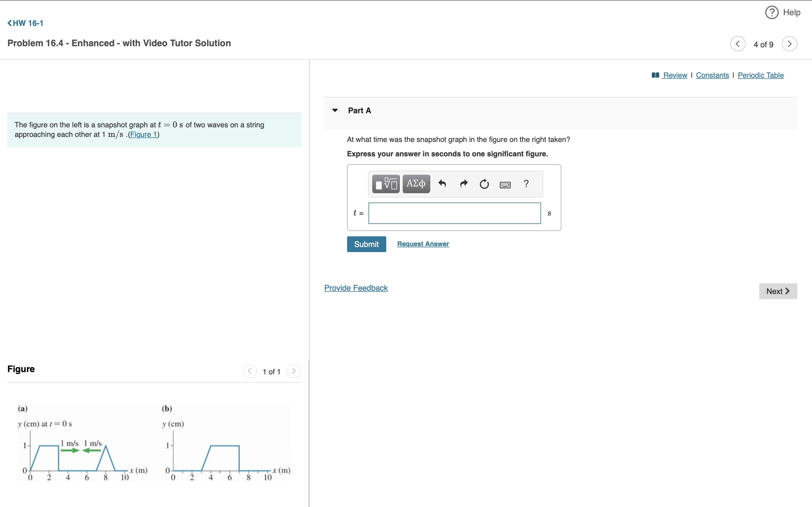812x507 pixels.
Task: Click the question mark help icon in toolbar
Action: (526, 184)
